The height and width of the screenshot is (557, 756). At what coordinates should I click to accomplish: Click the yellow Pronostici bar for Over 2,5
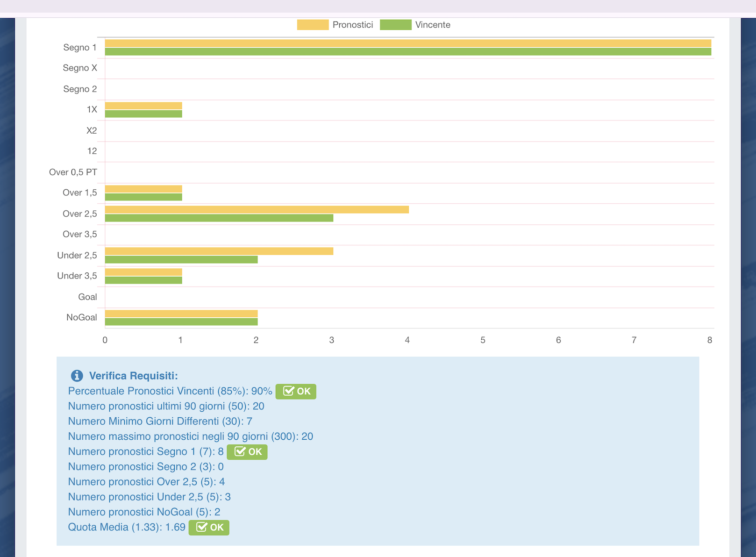pos(257,210)
